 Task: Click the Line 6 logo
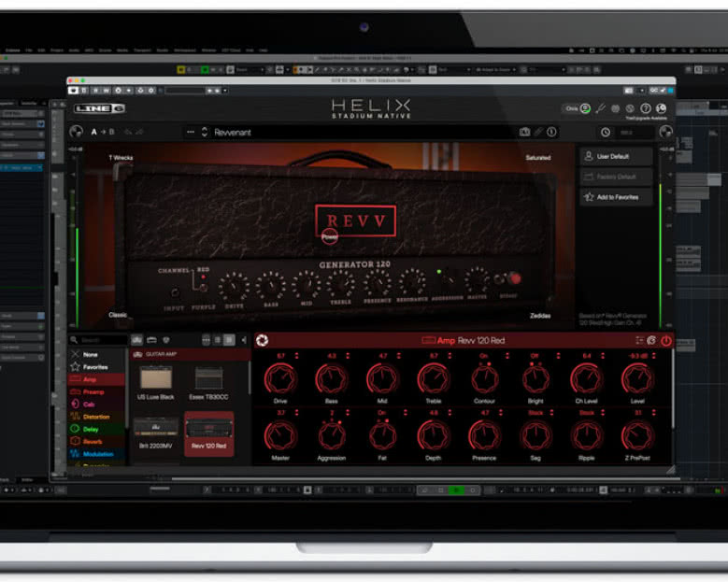pos(99,108)
